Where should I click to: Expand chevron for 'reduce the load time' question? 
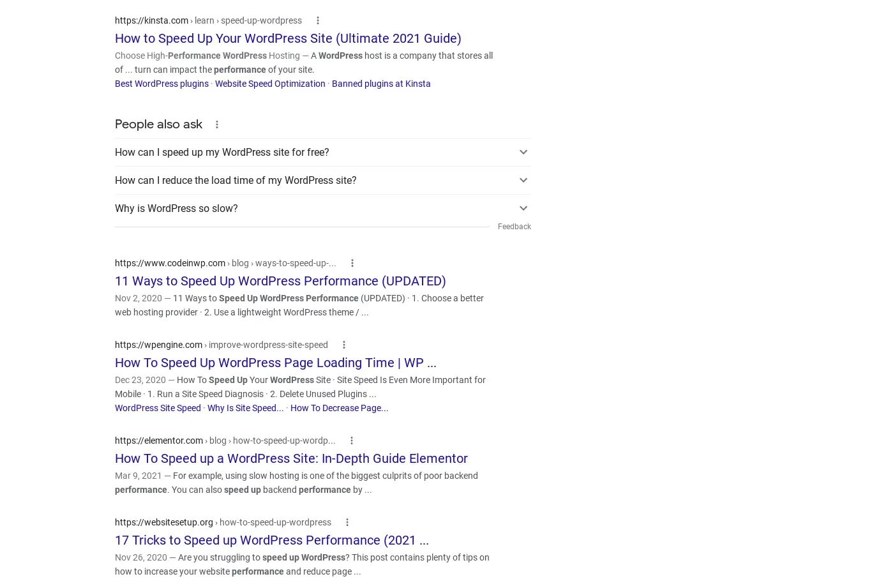523,180
